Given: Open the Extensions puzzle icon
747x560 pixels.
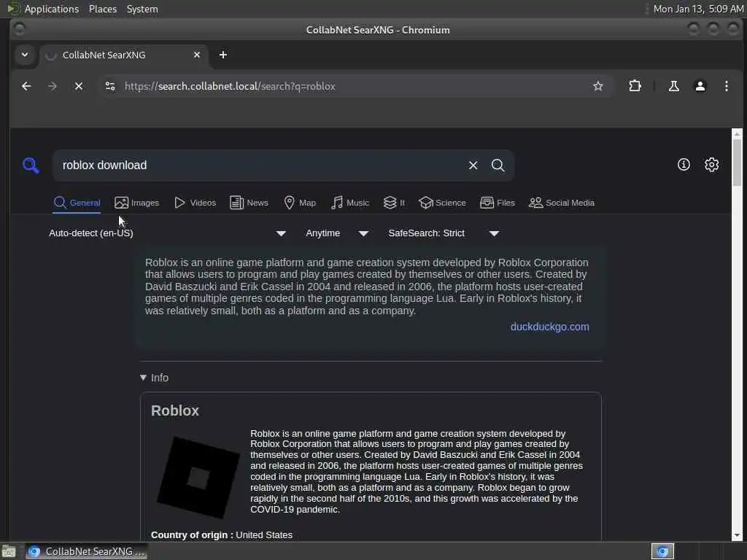Looking at the screenshot, I should [635, 86].
